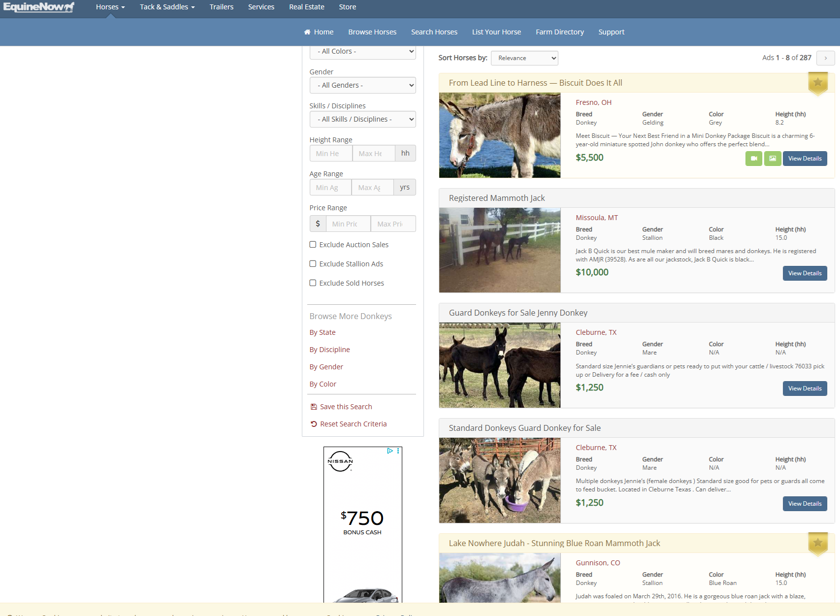Screen dimensions: 840x616
Task: Open the Standard Donkeys feeding photo
Action: (500, 481)
